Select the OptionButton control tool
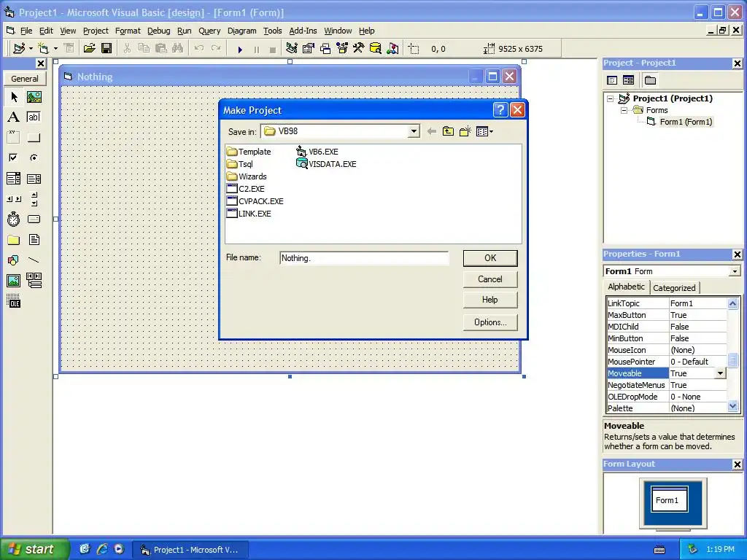This screenshot has width=747, height=560. coord(34,157)
